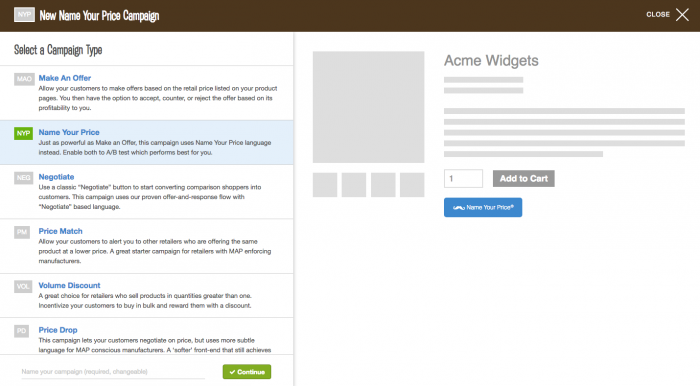
Task: Click the NEG campaign badge icon
Action: 23,178
